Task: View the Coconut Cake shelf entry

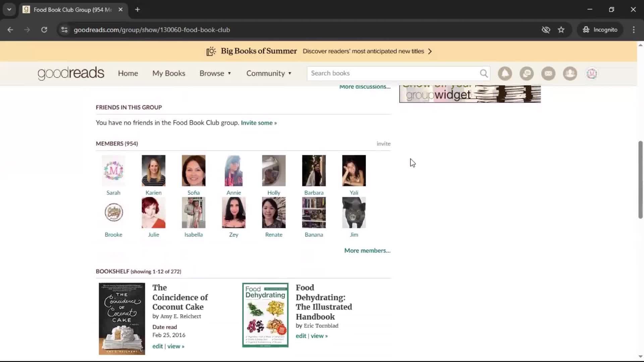Action: 176,346
